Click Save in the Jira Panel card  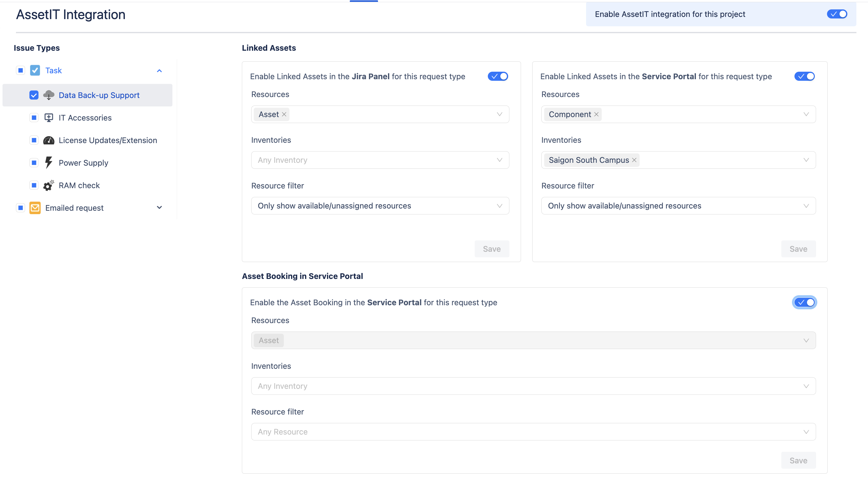[x=492, y=249]
